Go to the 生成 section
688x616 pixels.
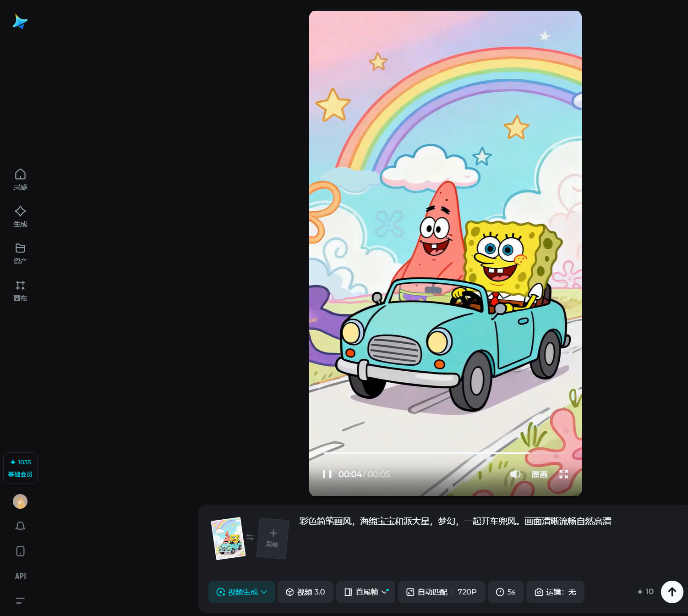pos(20,216)
